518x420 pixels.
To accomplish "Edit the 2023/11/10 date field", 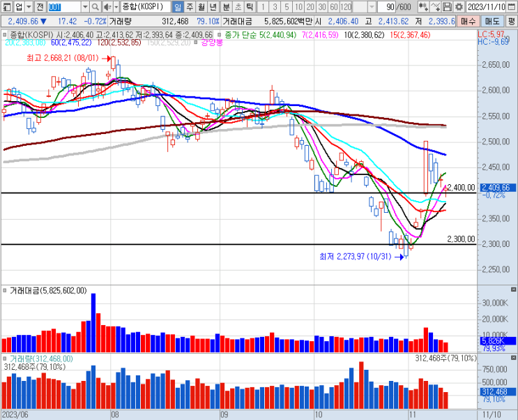I will [486, 6].
